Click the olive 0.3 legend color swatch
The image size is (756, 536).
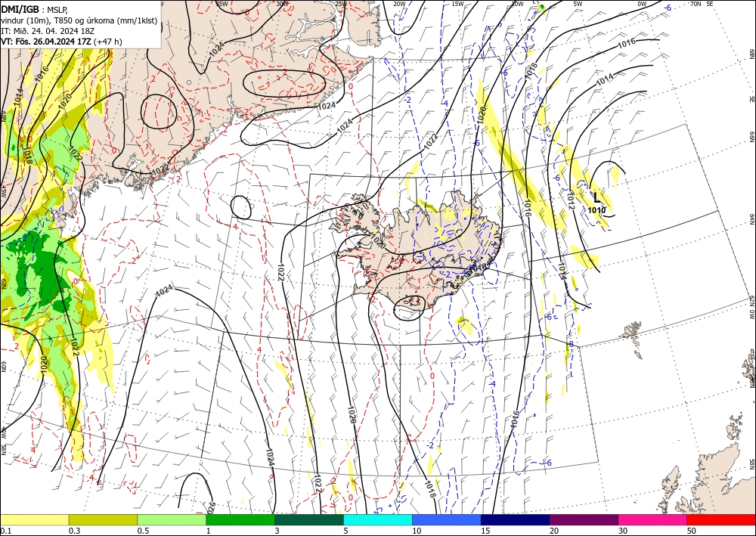click(103, 519)
